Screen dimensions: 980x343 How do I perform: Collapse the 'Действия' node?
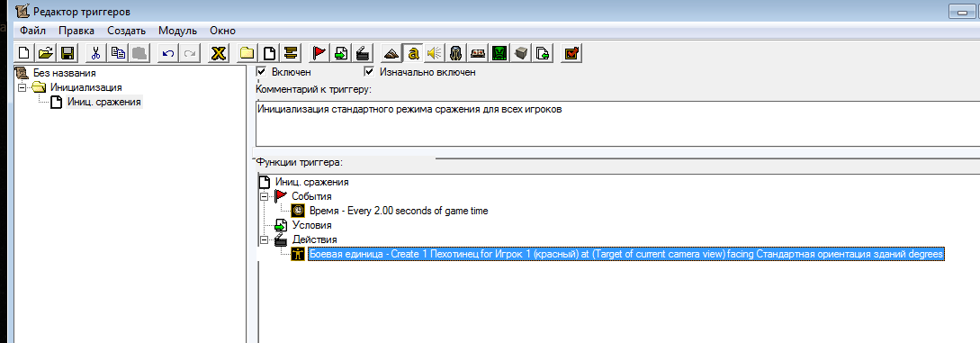(264, 239)
